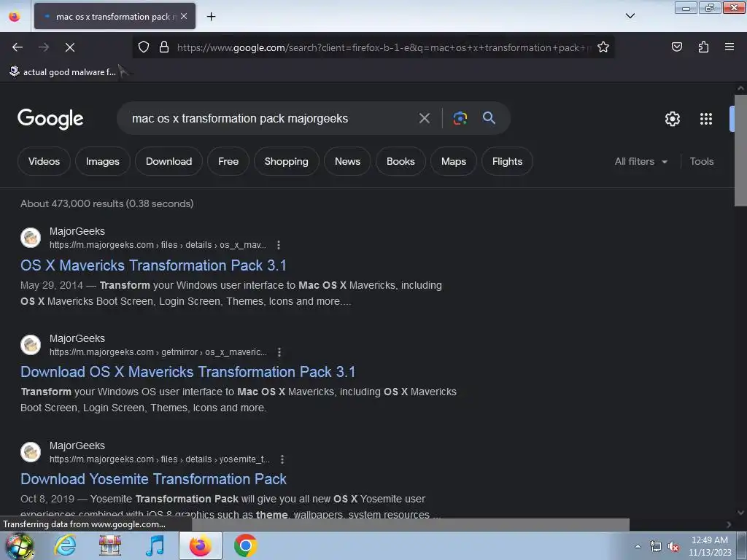This screenshot has width=747, height=560.
Task: Switch to News results
Action: (x=347, y=161)
